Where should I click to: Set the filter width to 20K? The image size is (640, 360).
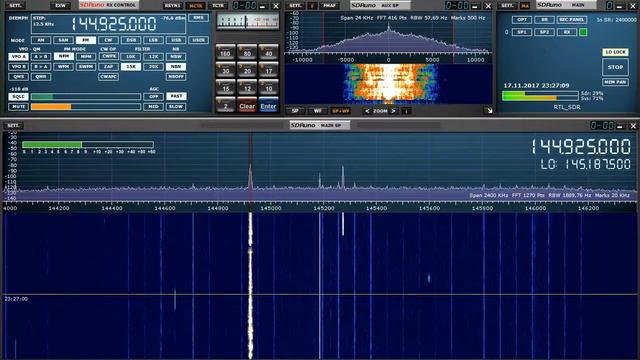153,67
